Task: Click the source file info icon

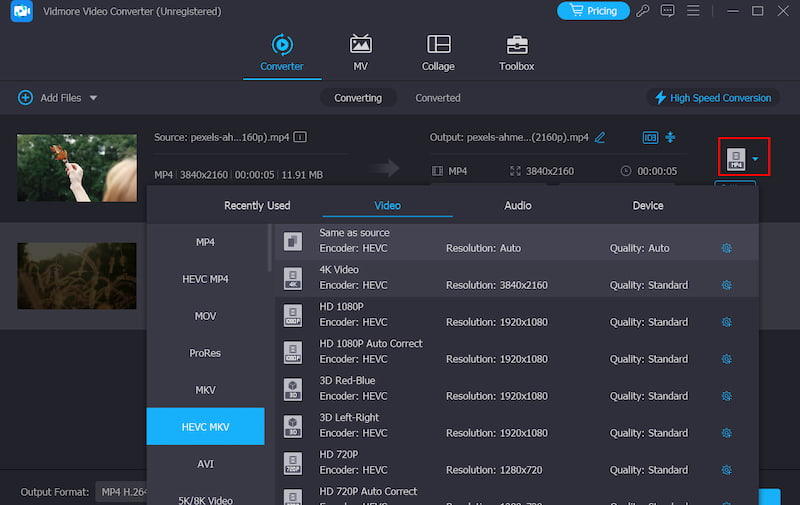Action: click(x=300, y=137)
